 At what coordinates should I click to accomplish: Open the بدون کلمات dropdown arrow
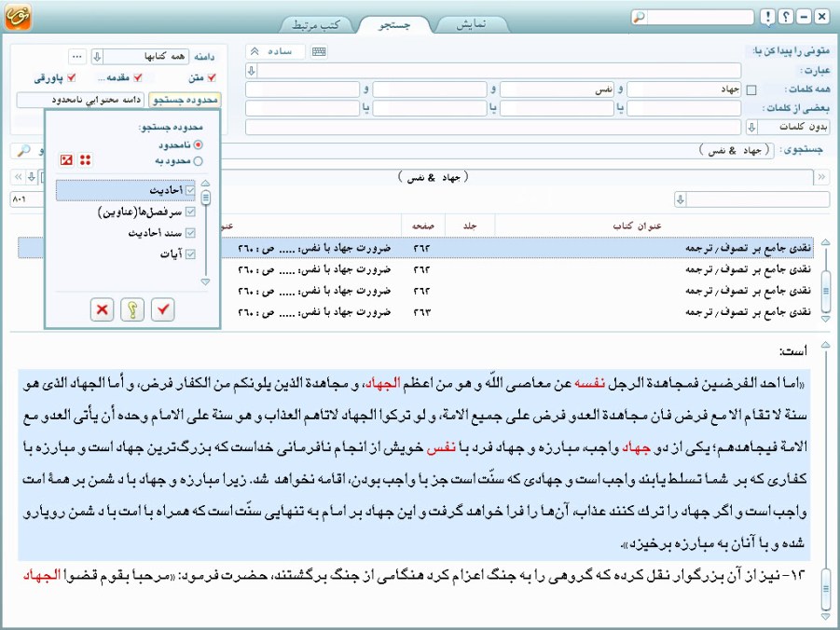(751, 127)
